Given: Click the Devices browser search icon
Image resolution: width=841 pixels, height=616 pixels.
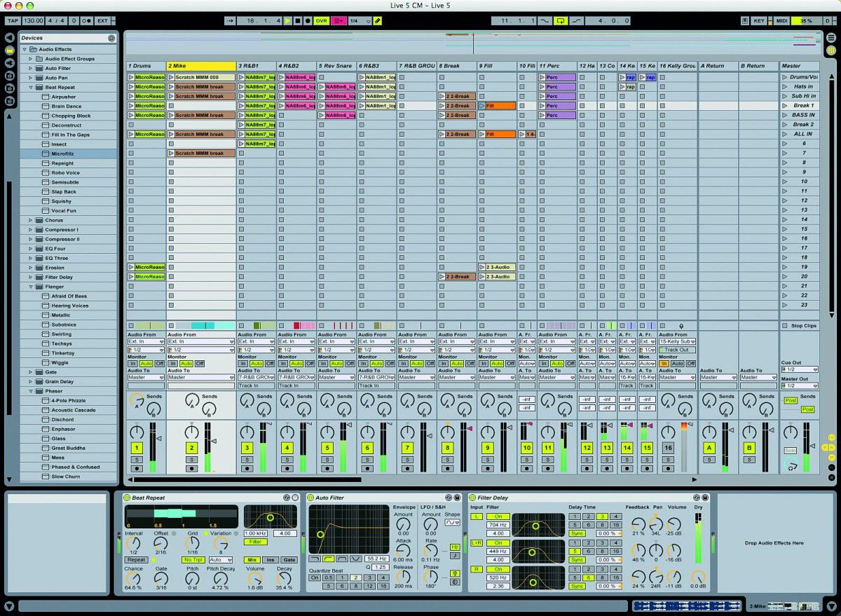Looking at the screenshot, I should click(111, 38).
